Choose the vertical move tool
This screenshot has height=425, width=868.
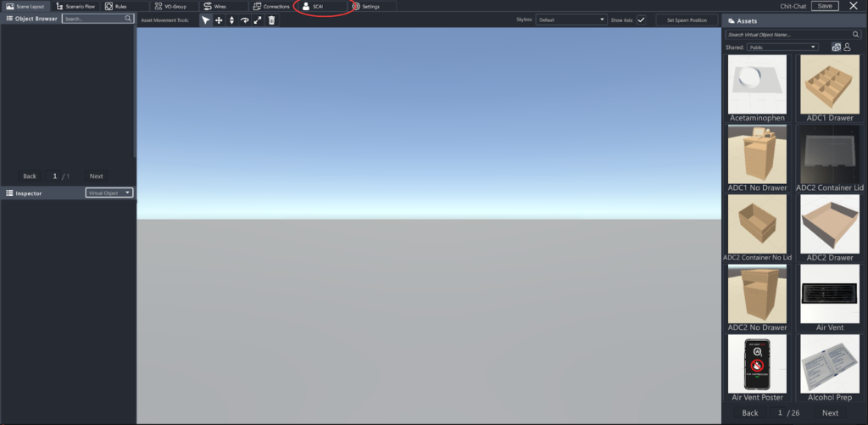pyautogui.click(x=231, y=20)
